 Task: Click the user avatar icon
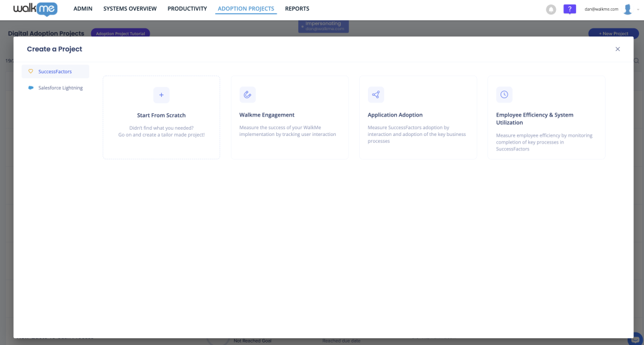click(x=627, y=9)
